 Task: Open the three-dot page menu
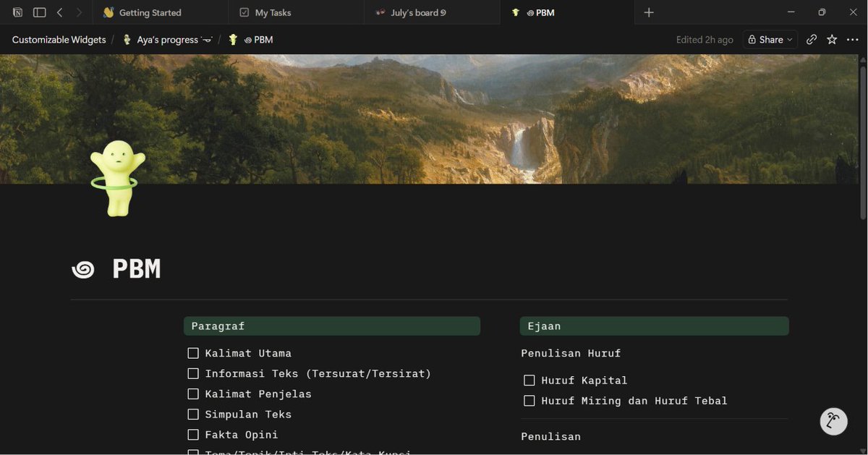coord(852,40)
